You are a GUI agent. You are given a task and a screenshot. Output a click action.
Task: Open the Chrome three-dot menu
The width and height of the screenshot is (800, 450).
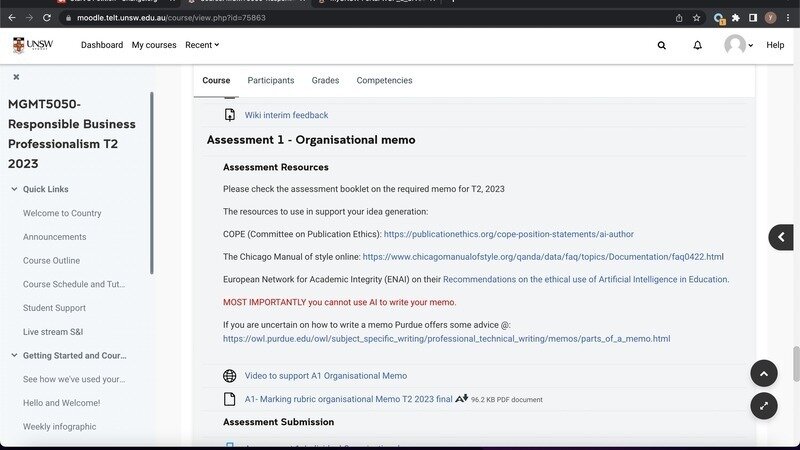coord(788,18)
